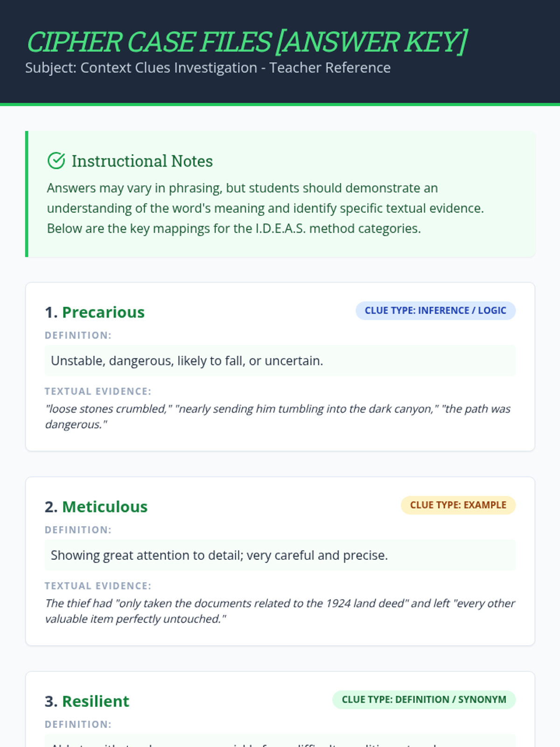This screenshot has width=560, height=747.
Task: Click the Instructional Notes checkmark icon
Action: (x=56, y=161)
